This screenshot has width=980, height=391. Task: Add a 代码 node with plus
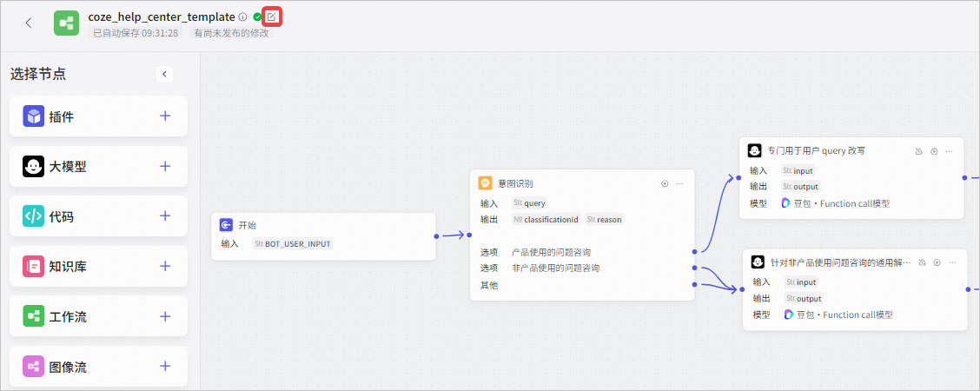(x=165, y=215)
